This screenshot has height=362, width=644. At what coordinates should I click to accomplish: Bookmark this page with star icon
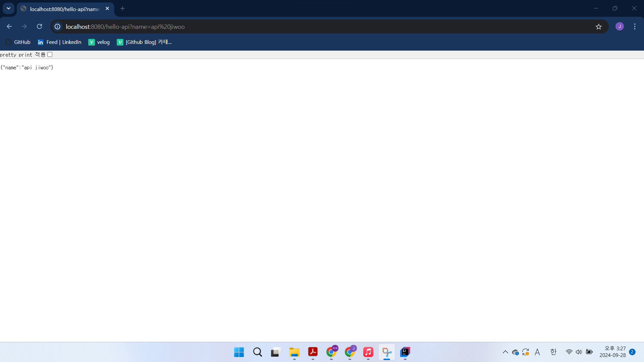click(599, 26)
